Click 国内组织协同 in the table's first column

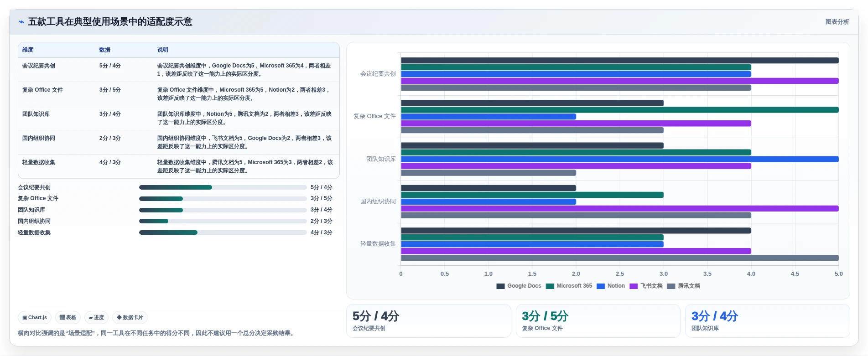coord(39,138)
